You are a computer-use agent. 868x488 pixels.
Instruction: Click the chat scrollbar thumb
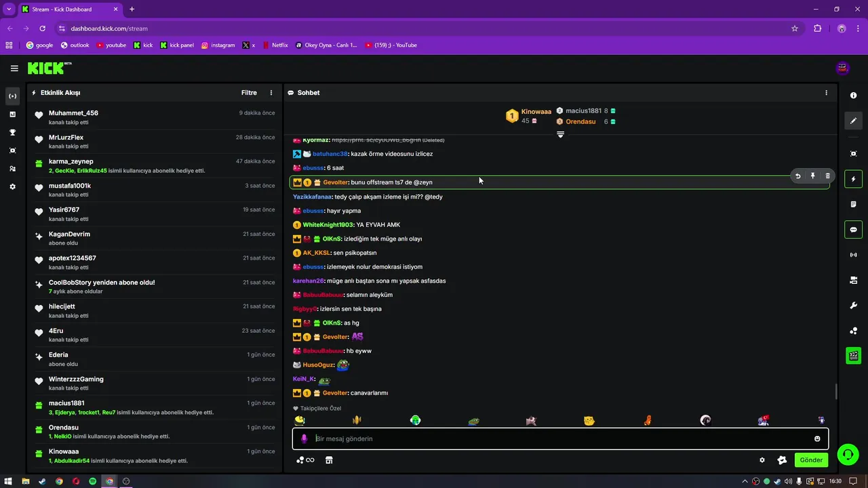(x=836, y=392)
